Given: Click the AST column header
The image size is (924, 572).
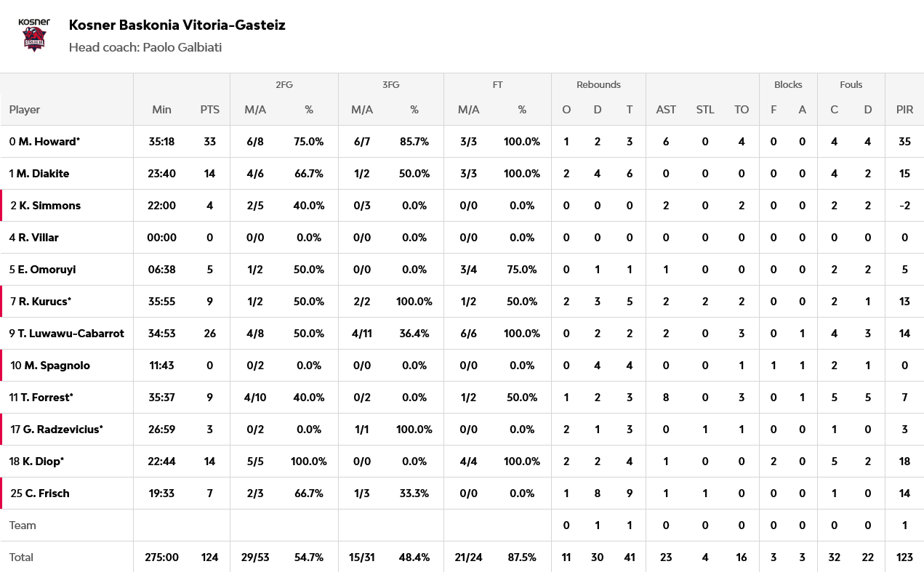Looking at the screenshot, I should click(x=666, y=110).
